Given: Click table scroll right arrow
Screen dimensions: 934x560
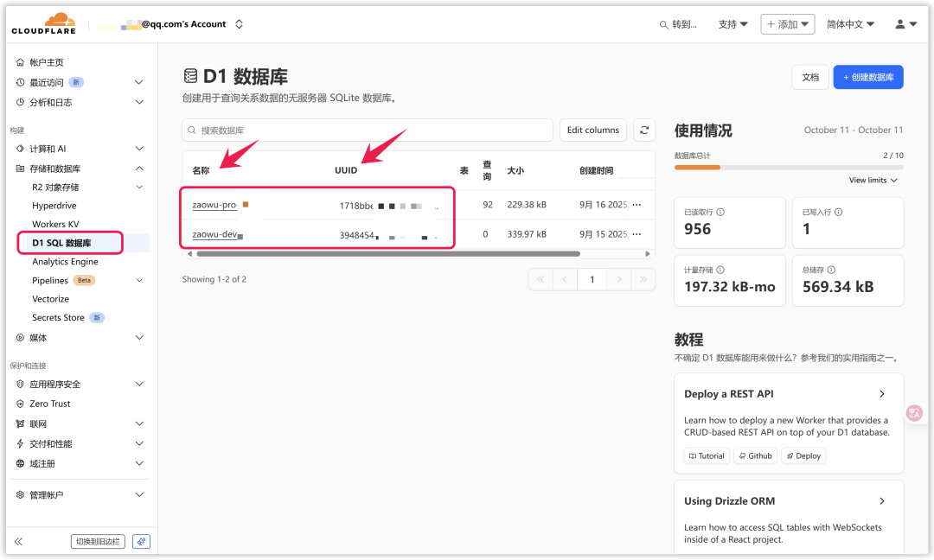Looking at the screenshot, I should 648,254.
